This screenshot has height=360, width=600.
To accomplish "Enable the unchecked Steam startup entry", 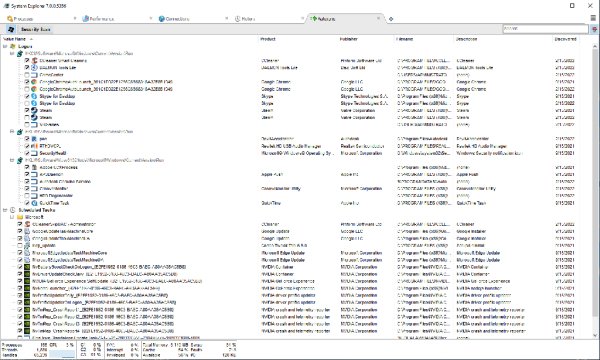I will (27, 117).
